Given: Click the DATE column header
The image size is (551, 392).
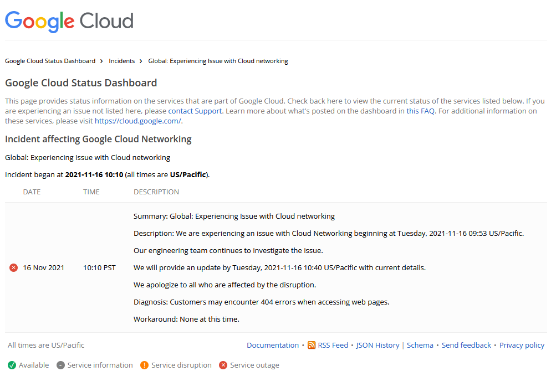Looking at the screenshot, I should tap(32, 192).
